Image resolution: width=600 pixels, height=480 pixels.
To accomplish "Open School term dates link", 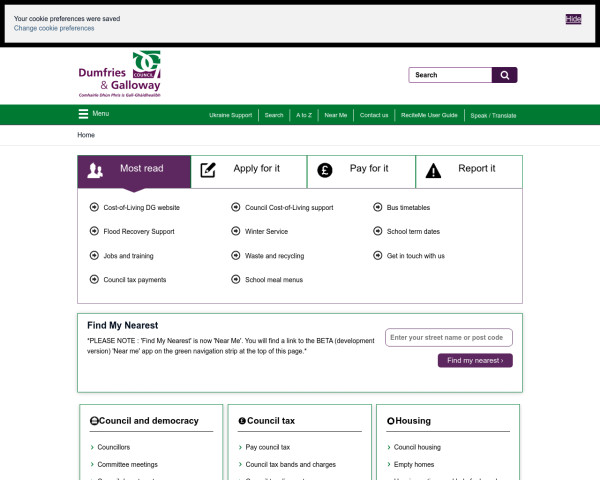I will [413, 232].
